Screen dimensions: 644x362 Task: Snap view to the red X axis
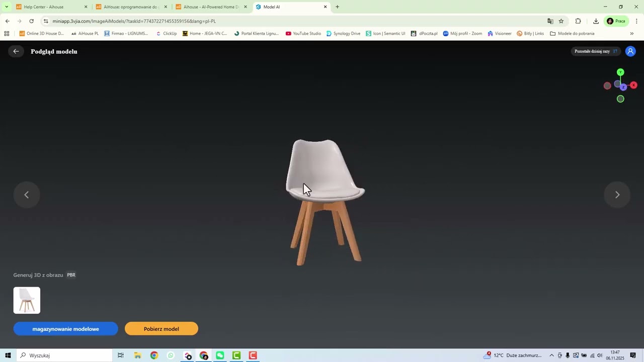click(x=633, y=85)
